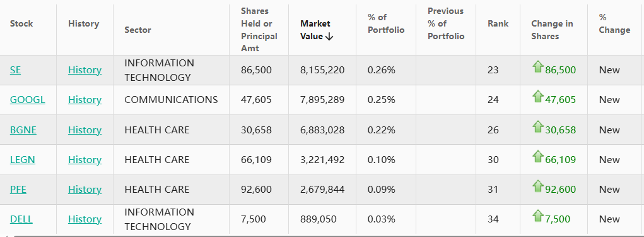This screenshot has height=237, width=644.
Task: Open the GOOGL stock ticker link
Action: pos(28,100)
